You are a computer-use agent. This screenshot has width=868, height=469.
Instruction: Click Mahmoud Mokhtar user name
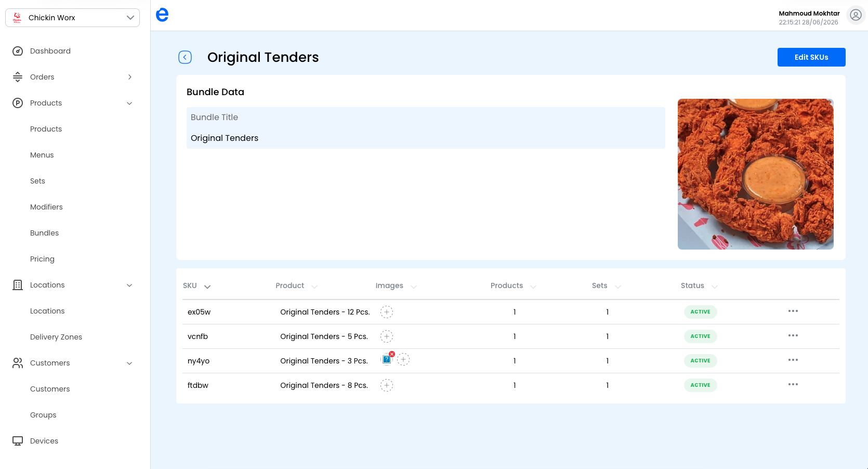click(809, 14)
